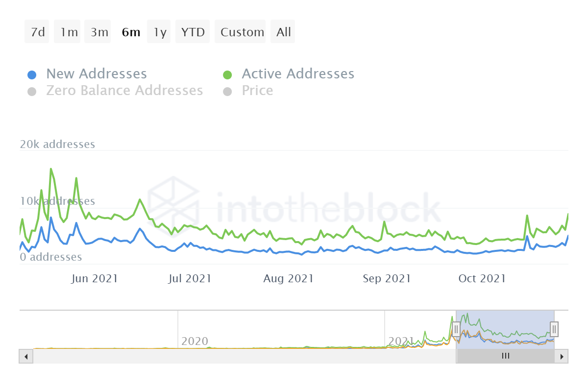This screenshot has width=588, height=392.
Task: Toggle Active Addresses series label
Action: pos(298,74)
